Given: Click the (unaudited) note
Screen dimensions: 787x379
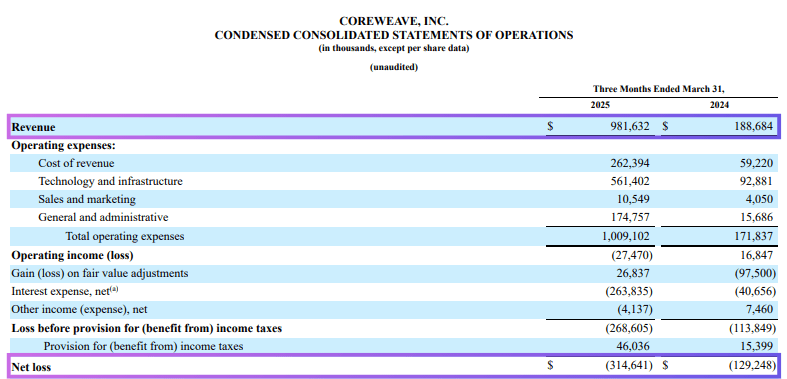Looking at the screenshot, I should pyautogui.click(x=394, y=67).
